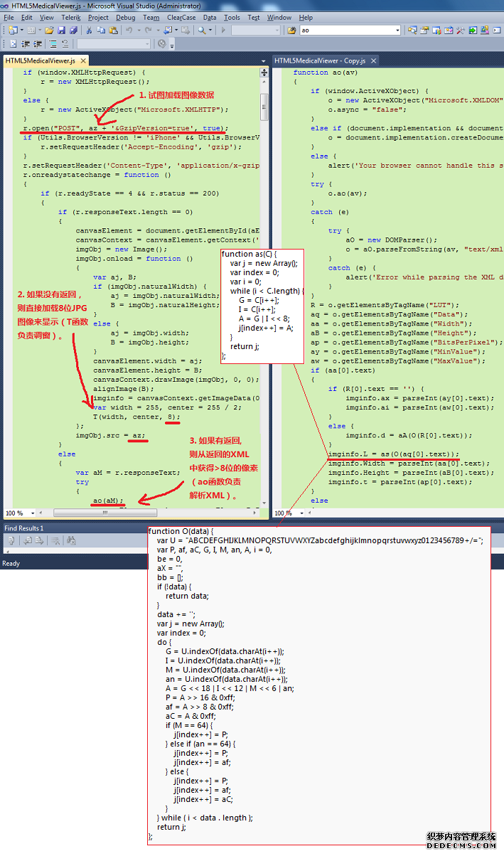Close the HTML5MedicalViewer - Copy.js tab
The height and width of the screenshot is (856, 504).
coord(372,61)
